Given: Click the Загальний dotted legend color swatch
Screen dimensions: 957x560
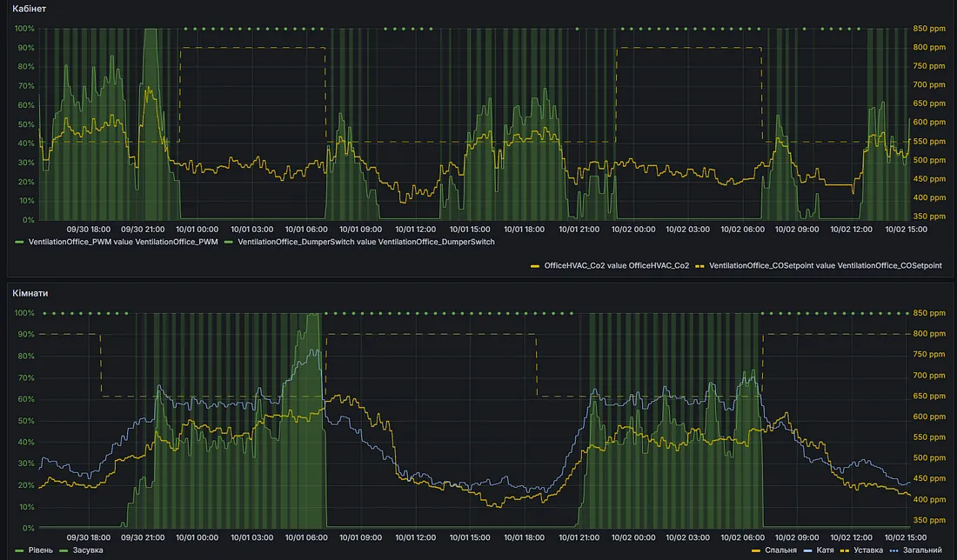Looking at the screenshot, I should point(895,550).
